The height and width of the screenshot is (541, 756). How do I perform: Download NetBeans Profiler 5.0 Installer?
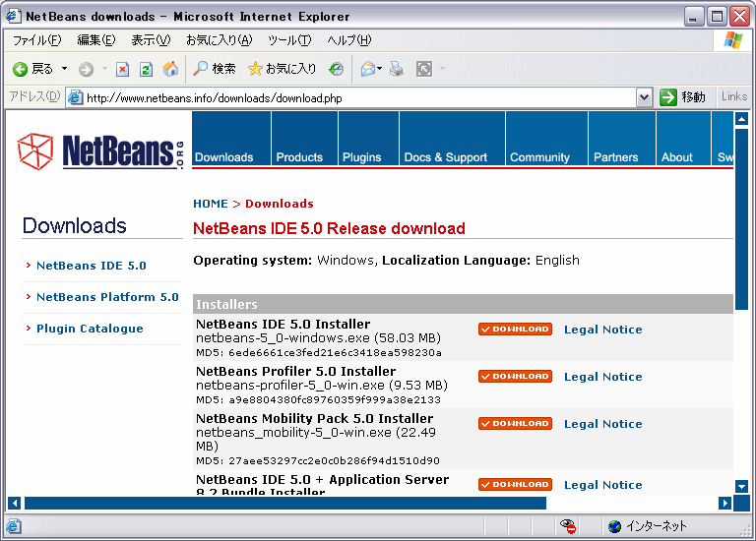click(x=515, y=377)
